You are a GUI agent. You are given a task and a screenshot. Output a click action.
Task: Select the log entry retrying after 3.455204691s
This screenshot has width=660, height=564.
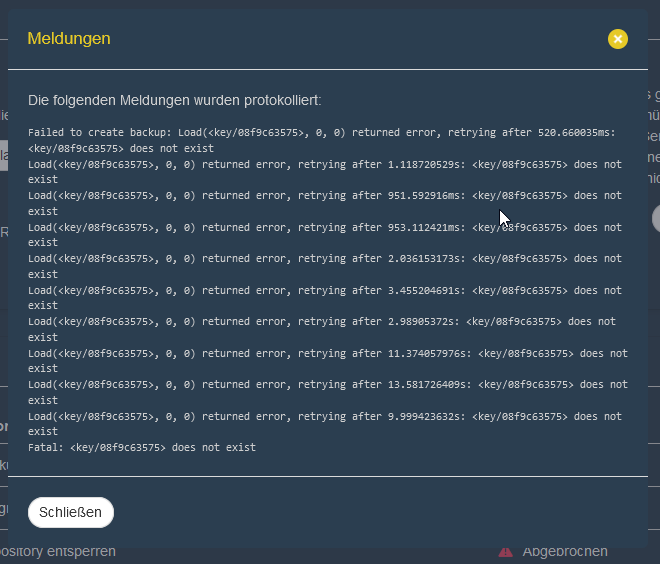click(x=324, y=291)
